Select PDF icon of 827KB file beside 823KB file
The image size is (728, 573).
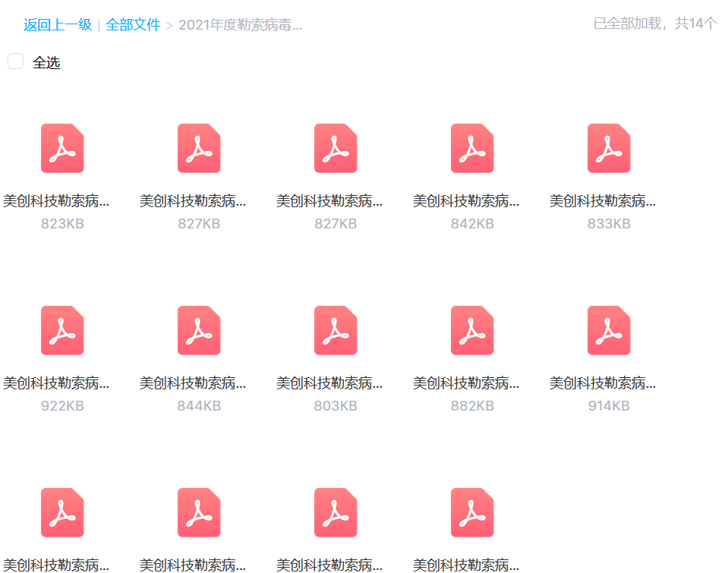pyautogui.click(x=199, y=148)
